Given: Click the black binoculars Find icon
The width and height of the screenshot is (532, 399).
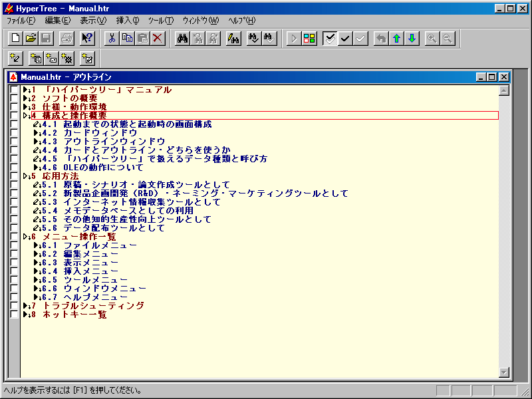Looking at the screenshot, I should (182, 39).
